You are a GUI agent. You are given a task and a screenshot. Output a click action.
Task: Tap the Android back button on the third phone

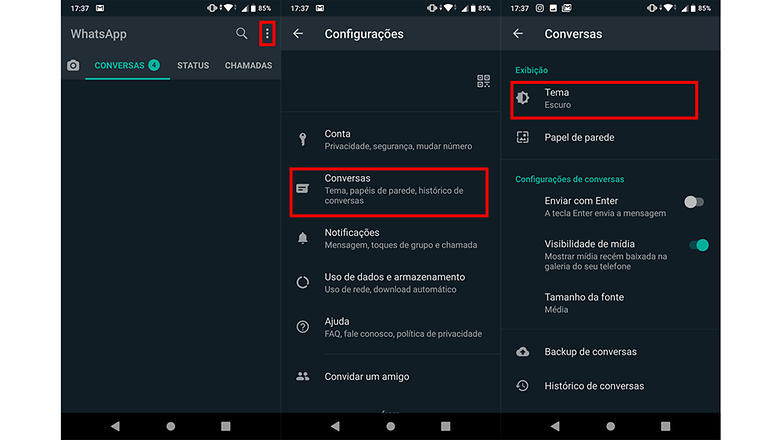(x=556, y=426)
